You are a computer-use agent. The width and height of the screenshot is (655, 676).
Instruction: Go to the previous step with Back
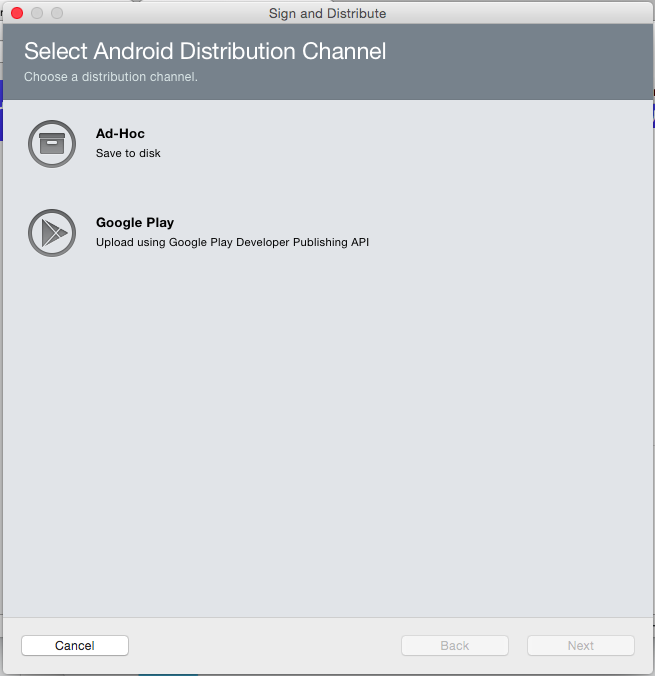pos(455,645)
